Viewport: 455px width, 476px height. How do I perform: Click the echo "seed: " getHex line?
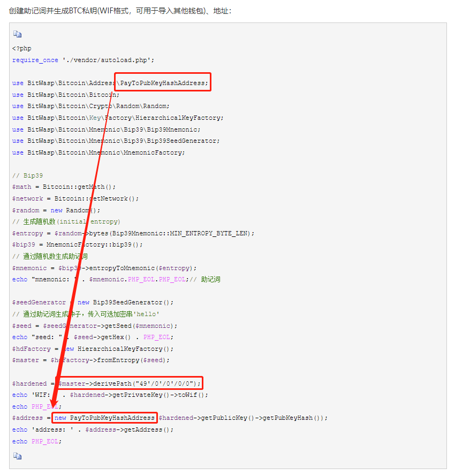click(x=93, y=337)
